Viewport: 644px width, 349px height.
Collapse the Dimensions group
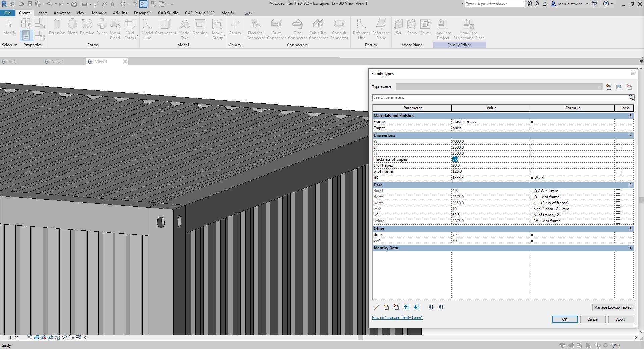[x=630, y=135]
